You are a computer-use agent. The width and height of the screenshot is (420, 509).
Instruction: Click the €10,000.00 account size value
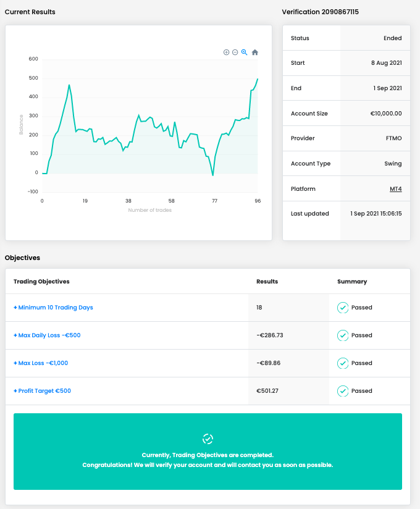pyautogui.click(x=386, y=114)
